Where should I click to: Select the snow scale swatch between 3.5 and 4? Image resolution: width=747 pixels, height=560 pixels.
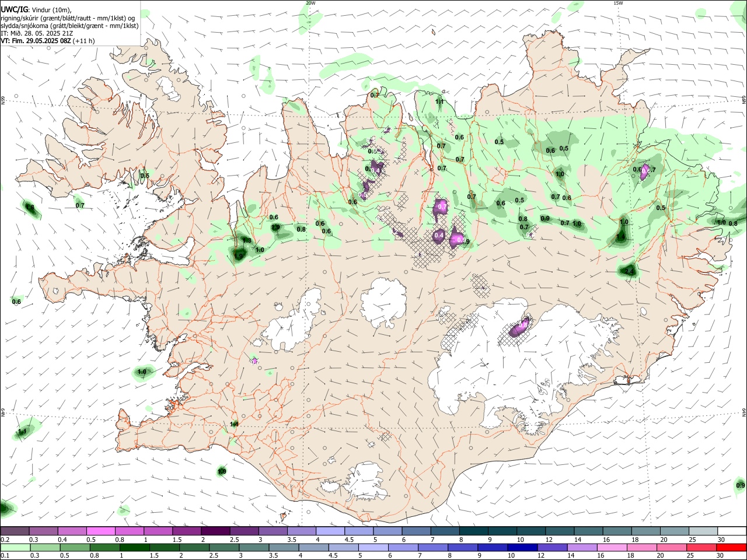(x=301, y=531)
